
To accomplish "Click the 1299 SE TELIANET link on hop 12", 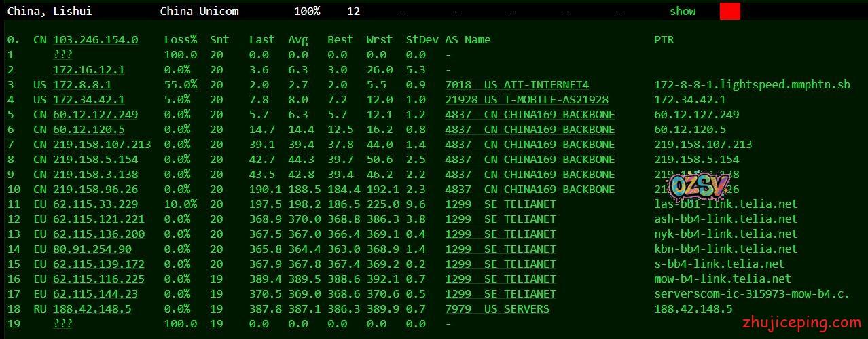I will (501, 219).
